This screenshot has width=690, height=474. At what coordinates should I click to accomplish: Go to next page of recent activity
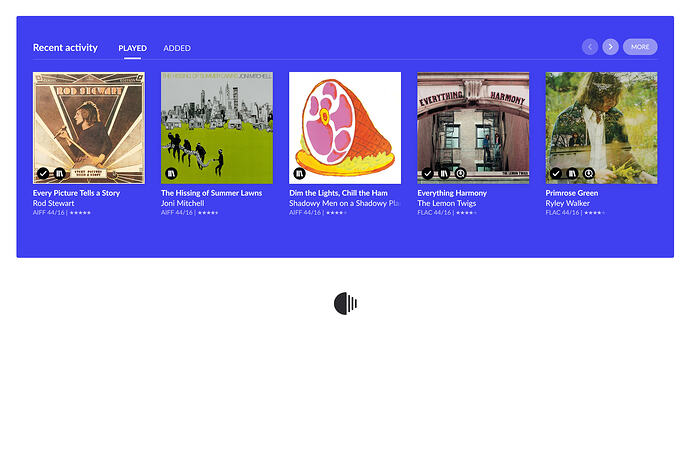[x=610, y=47]
